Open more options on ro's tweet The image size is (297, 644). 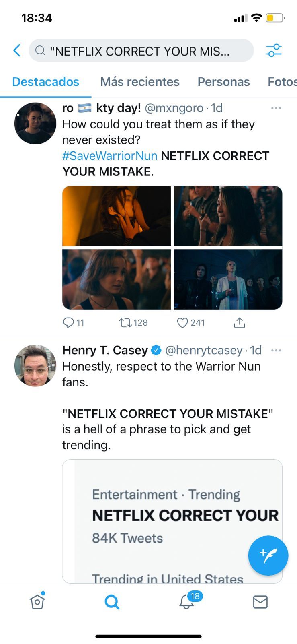pyautogui.click(x=276, y=108)
